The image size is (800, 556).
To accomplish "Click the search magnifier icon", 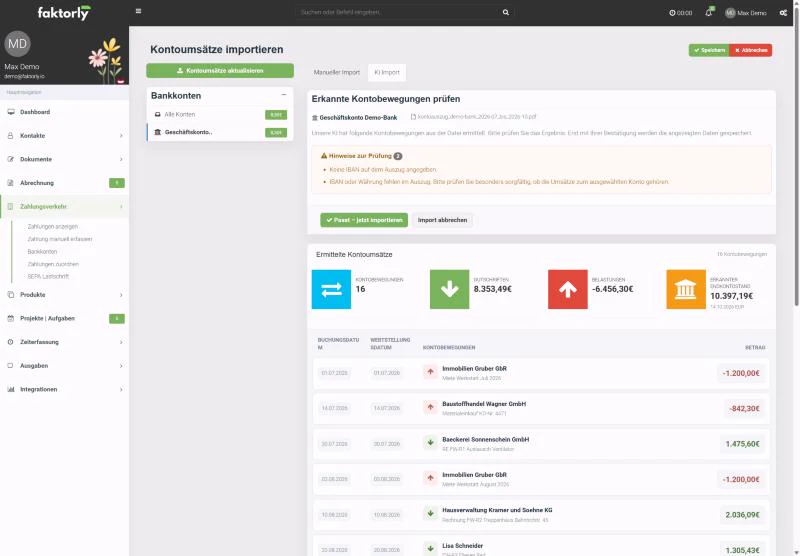I will [506, 12].
